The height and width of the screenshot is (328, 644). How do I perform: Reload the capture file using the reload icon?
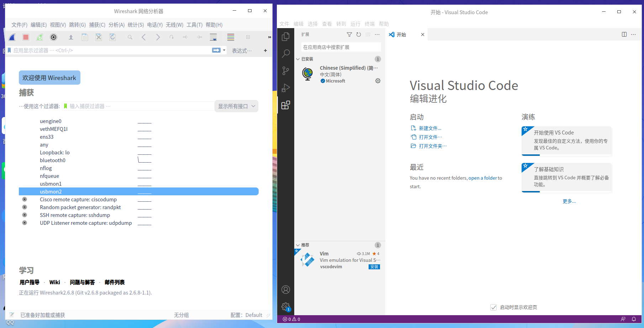(x=112, y=37)
